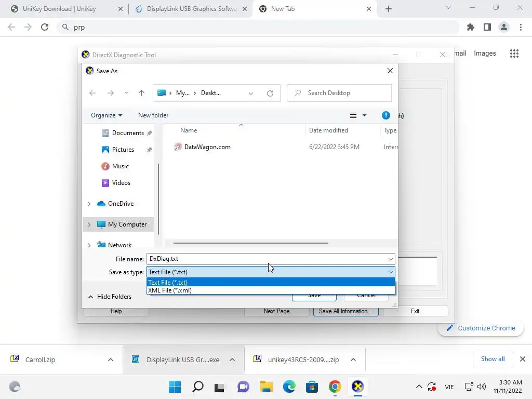Screen dimensions: 532x399
Task: Open a new Chrome tab
Action: (389, 9)
